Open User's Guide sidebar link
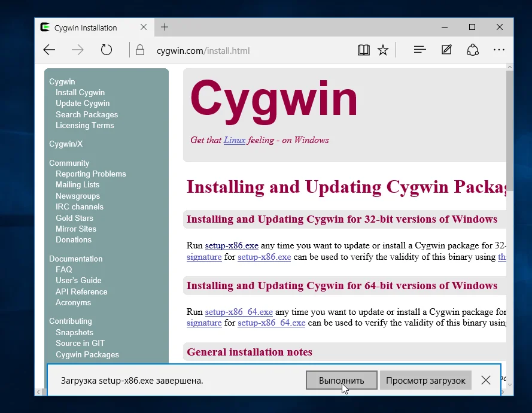 78,280
